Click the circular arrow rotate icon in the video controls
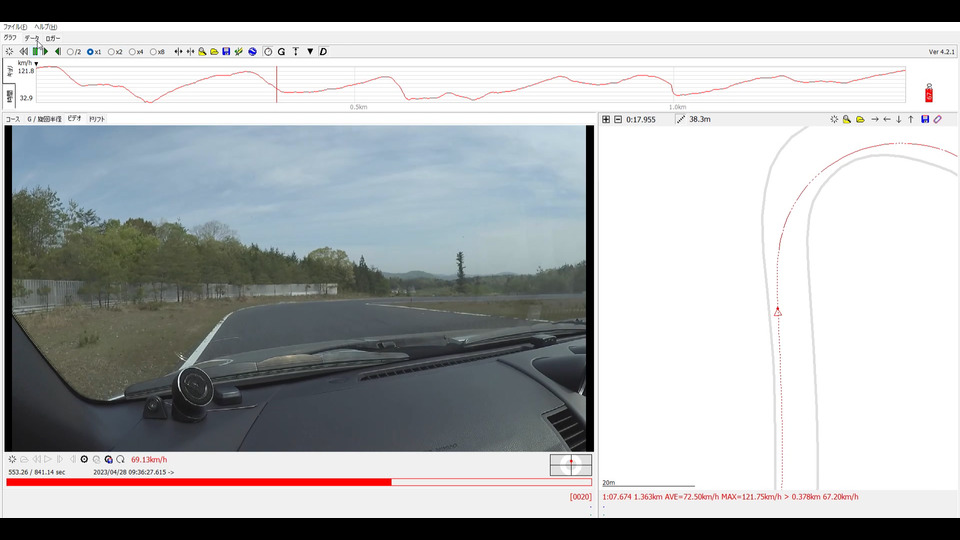 121,459
